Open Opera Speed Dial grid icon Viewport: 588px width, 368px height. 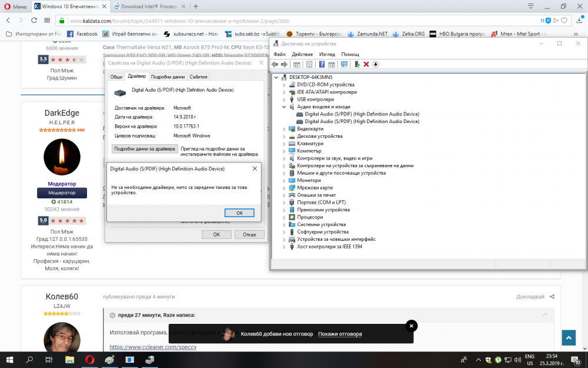47,21
